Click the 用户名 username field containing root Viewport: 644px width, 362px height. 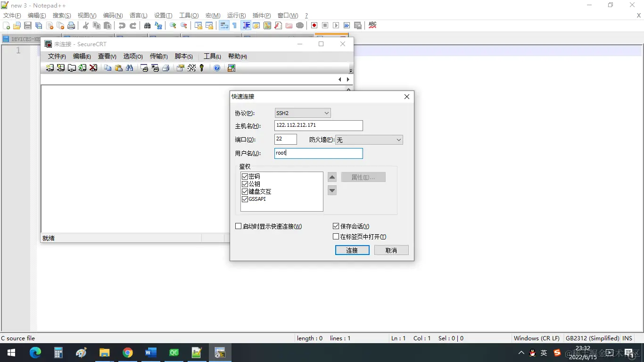click(319, 153)
